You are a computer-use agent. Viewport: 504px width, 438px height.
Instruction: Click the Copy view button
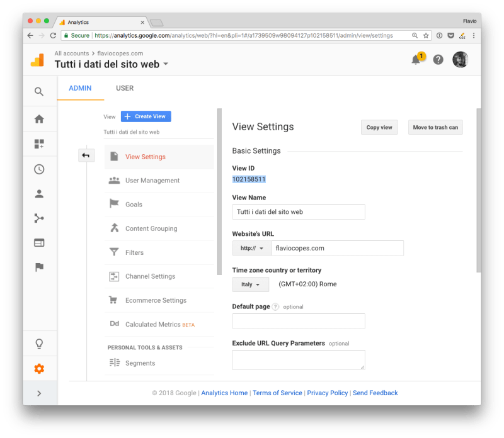[x=378, y=127]
